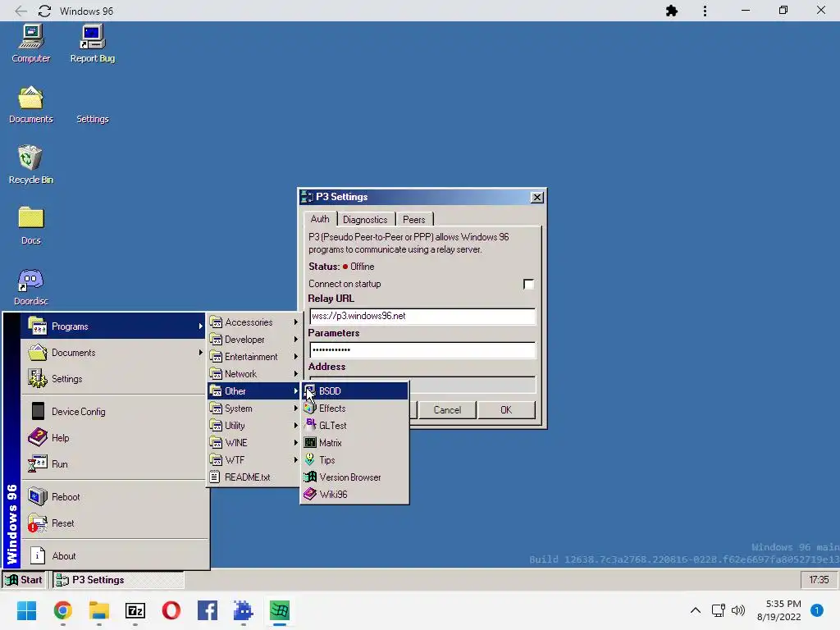Choose Reset in the start menu
840x630 pixels.
coord(113,523)
